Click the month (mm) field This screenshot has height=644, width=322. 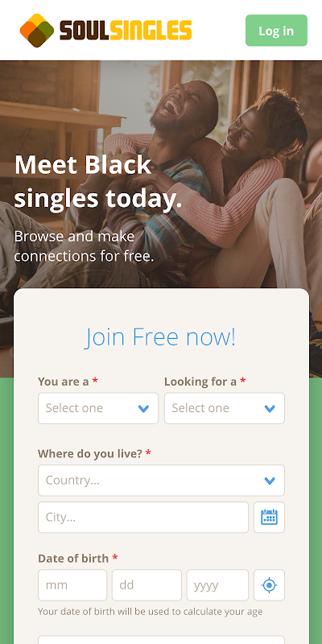[72, 585]
